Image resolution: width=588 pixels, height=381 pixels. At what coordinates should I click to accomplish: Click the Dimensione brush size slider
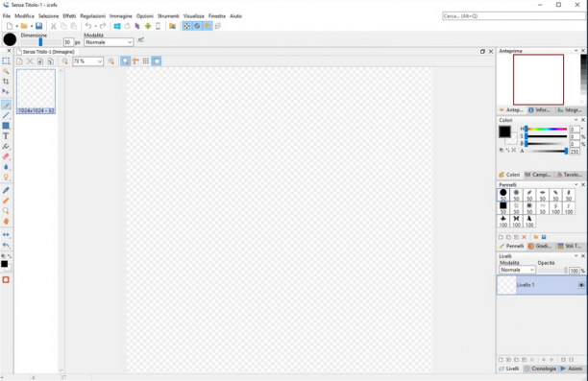(41, 42)
